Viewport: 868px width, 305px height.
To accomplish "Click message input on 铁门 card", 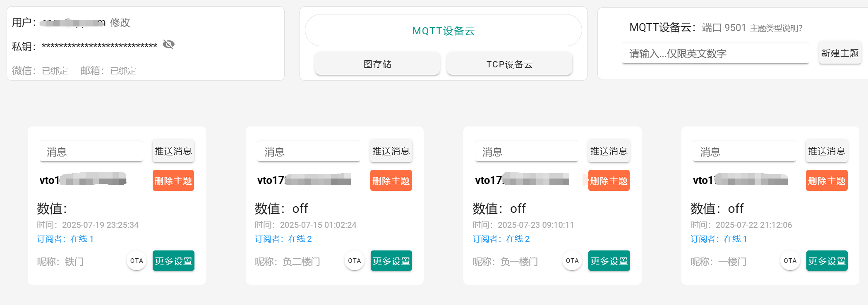I will pos(91,152).
